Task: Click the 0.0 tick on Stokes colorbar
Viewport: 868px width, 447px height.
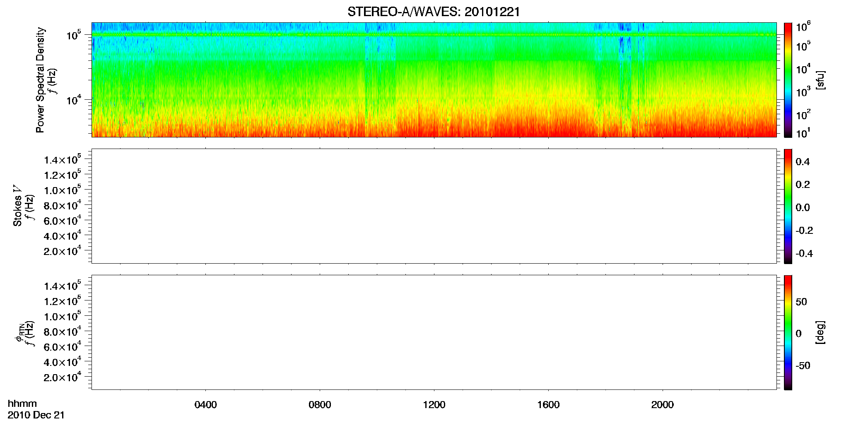Action: point(803,208)
